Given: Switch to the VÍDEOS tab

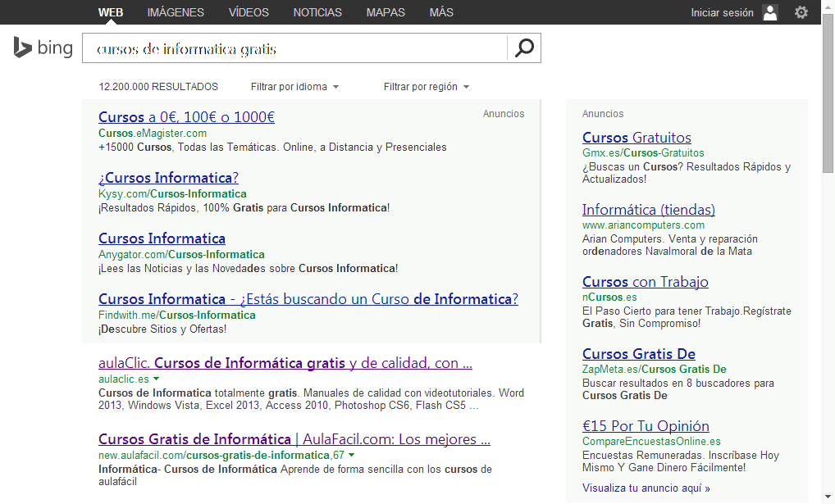Looking at the screenshot, I should [x=249, y=12].
